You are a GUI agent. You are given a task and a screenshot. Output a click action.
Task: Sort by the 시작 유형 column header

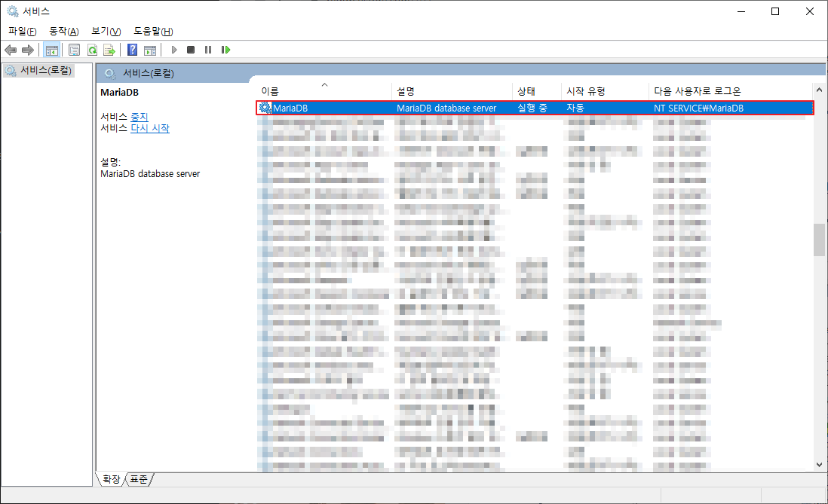click(x=605, y=91)
